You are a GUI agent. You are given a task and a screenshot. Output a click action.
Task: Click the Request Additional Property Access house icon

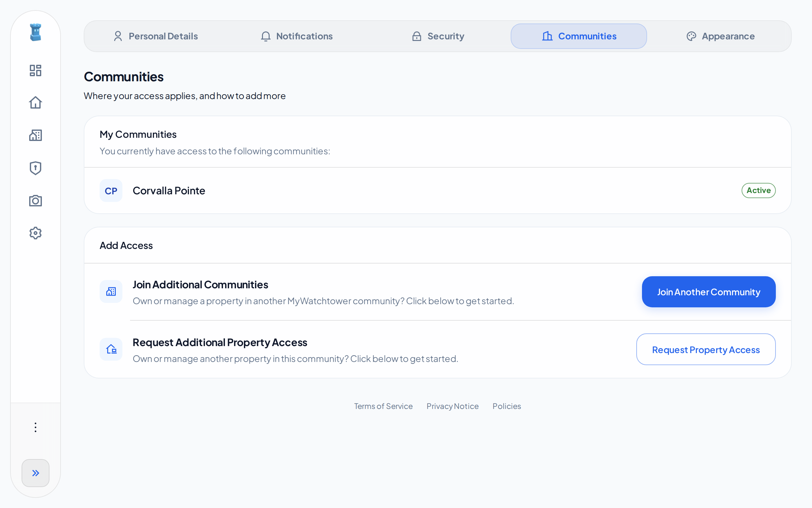point(111,350)
